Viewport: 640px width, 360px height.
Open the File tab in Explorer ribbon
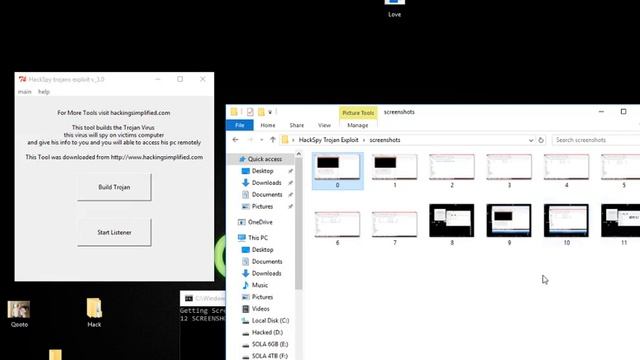[240, 125]
